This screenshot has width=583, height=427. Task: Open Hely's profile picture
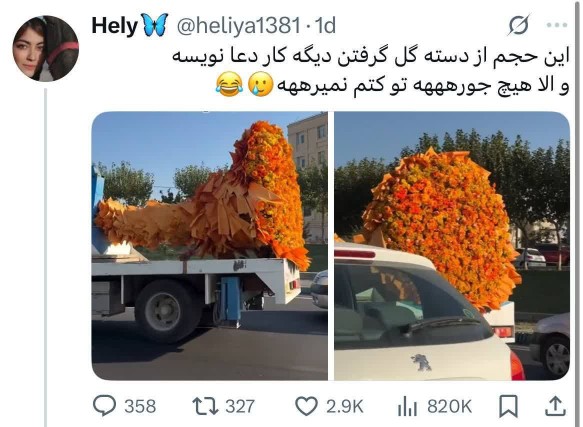pos(46,48)
